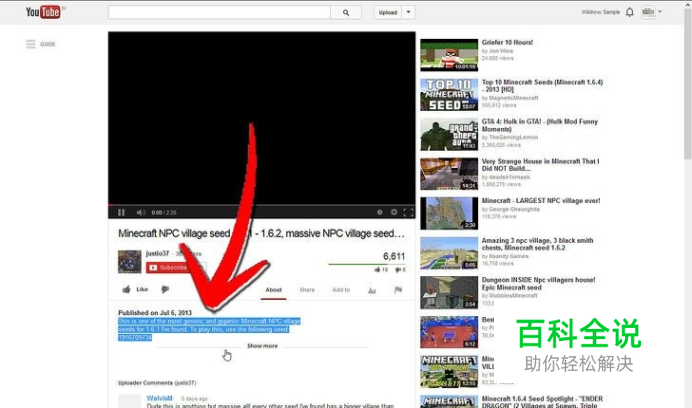Expand the account menu arrow
692x408 pixels.
click(660, 12)
